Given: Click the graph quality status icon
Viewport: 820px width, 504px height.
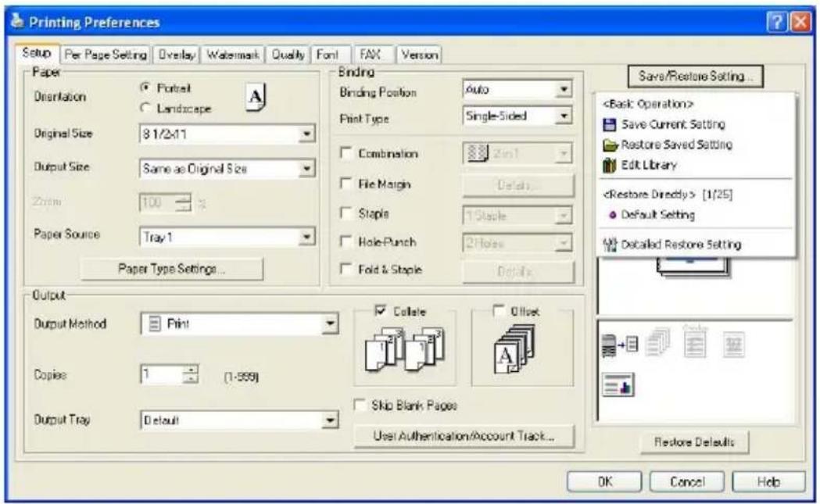Looking at the screenshot, I should pos(618,384).
